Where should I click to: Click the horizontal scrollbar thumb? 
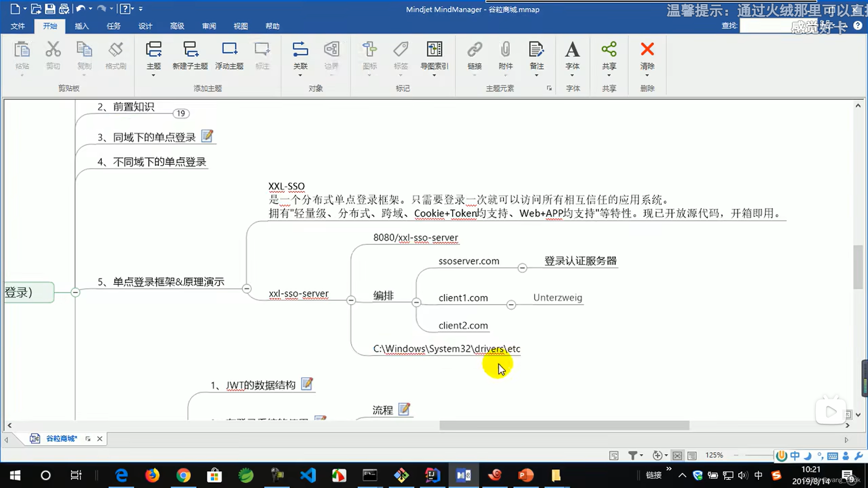coord(564,425)
